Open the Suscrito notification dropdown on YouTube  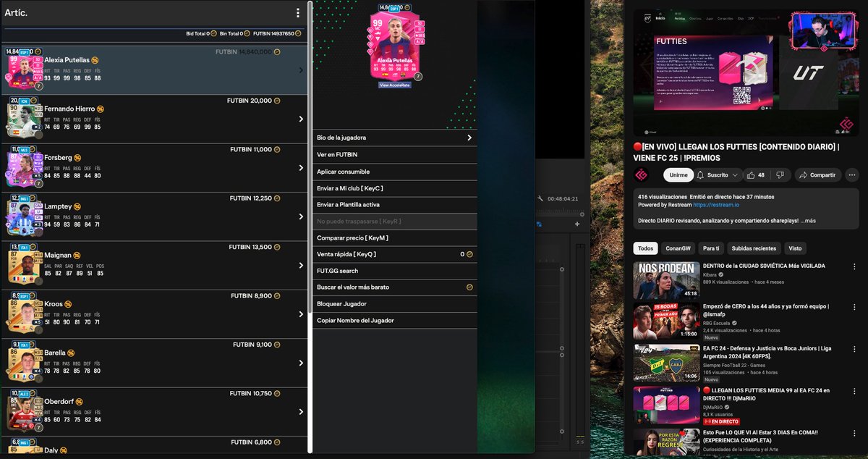pos(719,174)
